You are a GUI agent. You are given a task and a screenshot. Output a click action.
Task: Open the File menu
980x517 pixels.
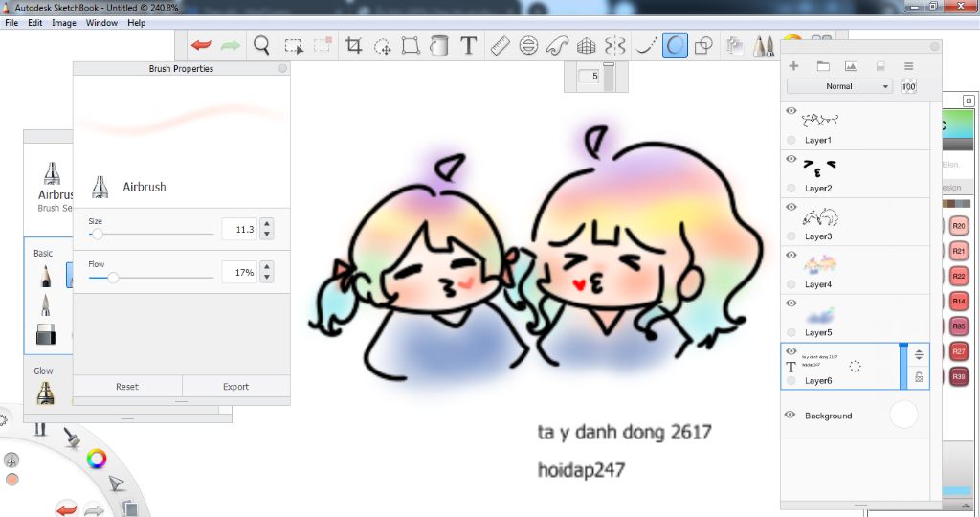click(x=11, y=23)
